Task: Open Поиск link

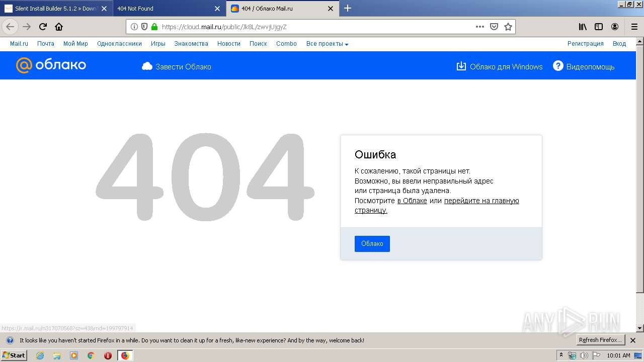Action: tap(258, 44)
